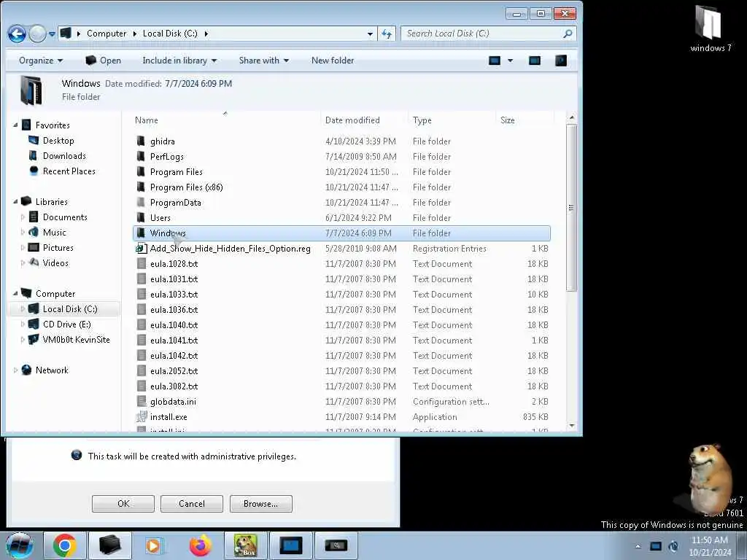
Task: Select Recent Places under Favorites
Action: click(69, 171)
